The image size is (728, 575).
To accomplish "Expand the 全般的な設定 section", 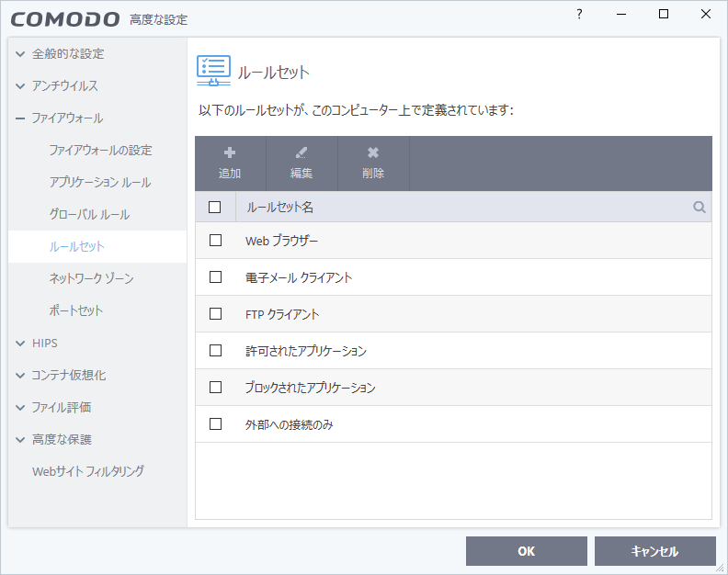I will [x=20, y=54].
